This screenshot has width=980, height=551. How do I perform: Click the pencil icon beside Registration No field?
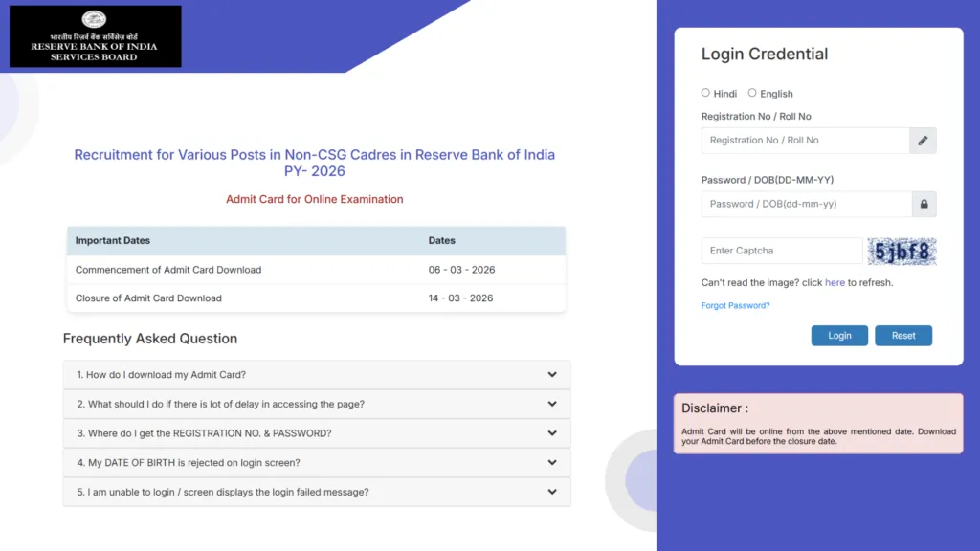(922, 140)
